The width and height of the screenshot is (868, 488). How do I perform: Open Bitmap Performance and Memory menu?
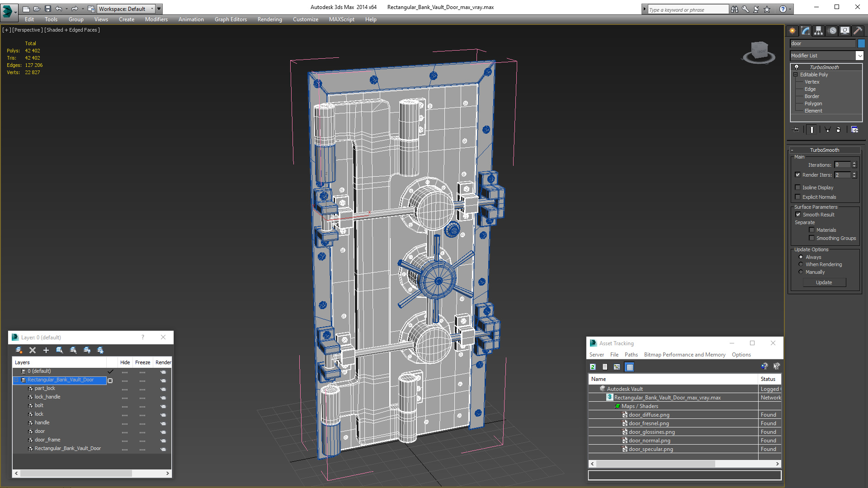tap(684, 355)
